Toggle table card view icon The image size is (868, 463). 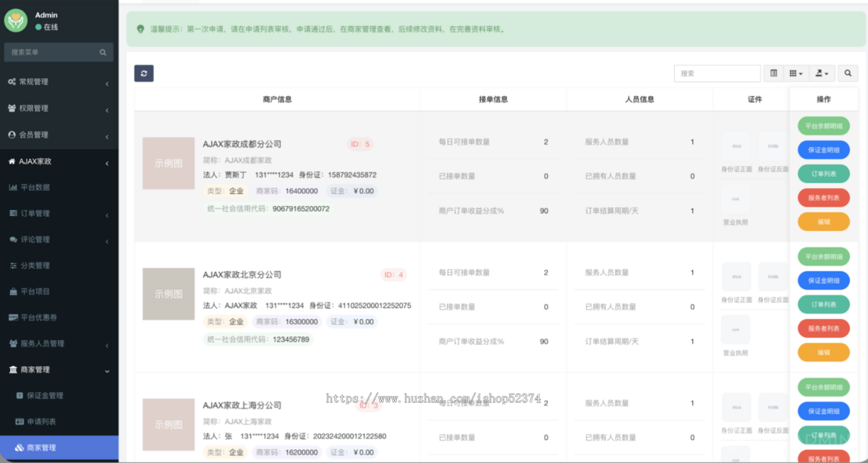pyautogui.click(x=774, y=73)
